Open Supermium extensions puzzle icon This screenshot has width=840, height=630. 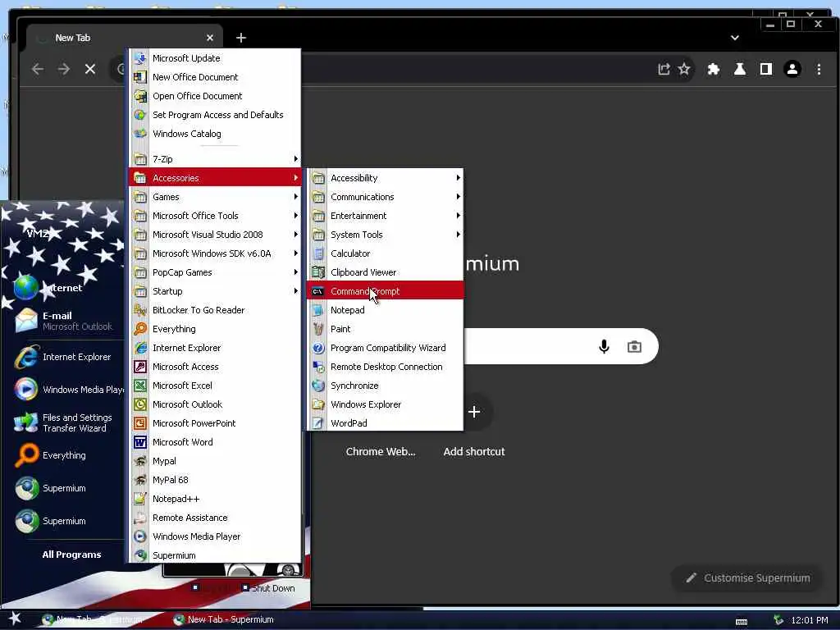point(714,69)
